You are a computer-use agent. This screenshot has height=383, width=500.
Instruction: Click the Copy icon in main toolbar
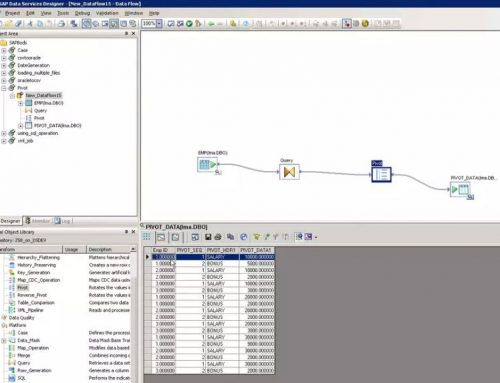[40, 24]
